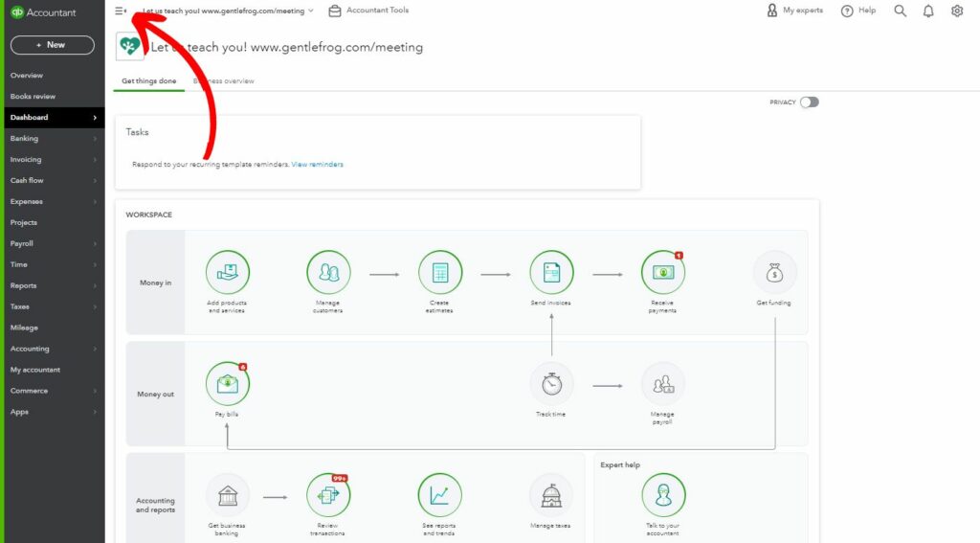Expand the Payroll sidebar submenu

pos(53,243)
